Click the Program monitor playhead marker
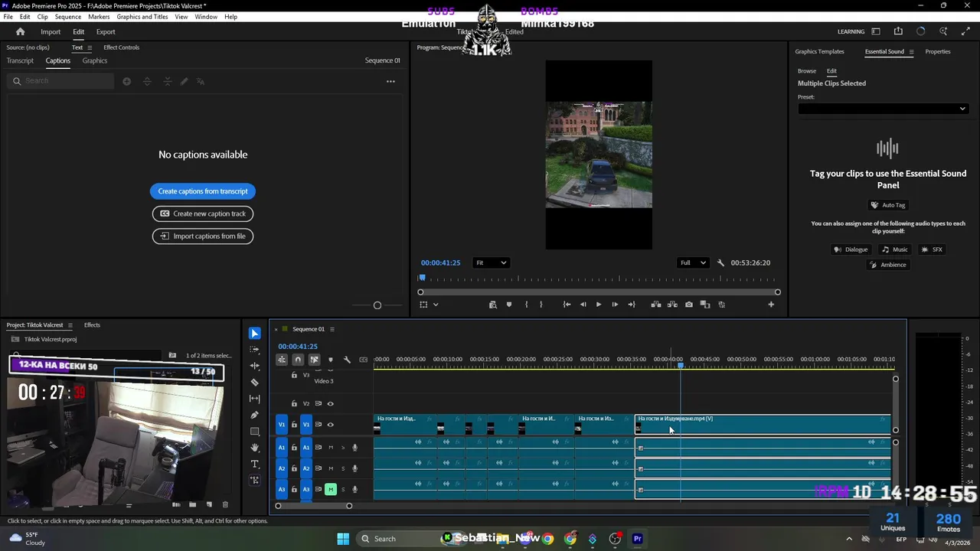Screen dimensions: 980x551 coord(422,278)
